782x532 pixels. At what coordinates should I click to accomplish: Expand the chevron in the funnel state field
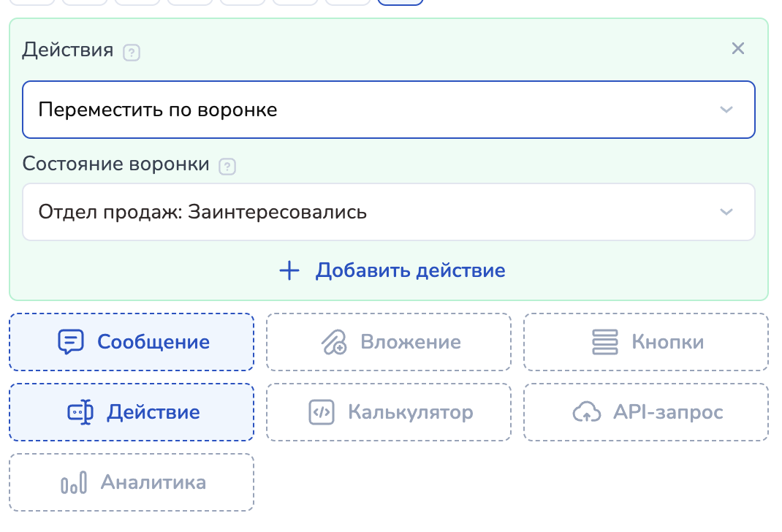point(726,212)
